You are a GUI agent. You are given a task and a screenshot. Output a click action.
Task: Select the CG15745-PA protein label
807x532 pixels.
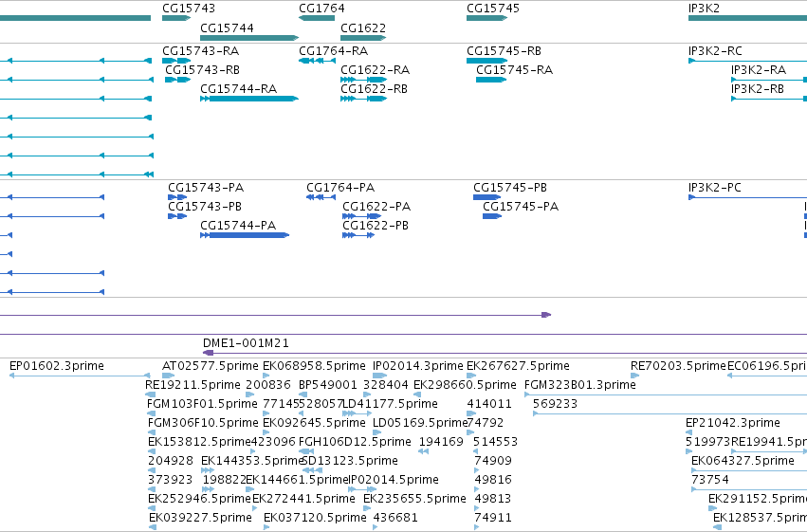(x=521, y=207)
